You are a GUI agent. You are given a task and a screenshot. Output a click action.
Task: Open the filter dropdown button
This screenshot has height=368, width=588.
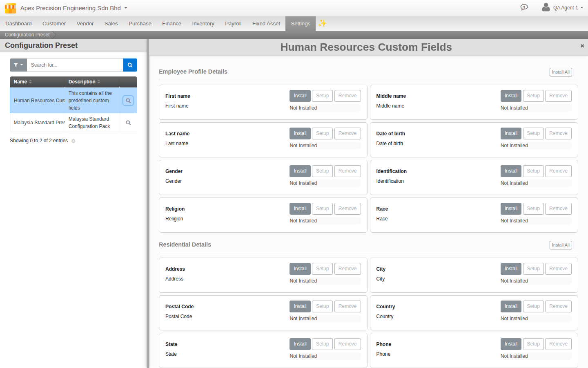click(x=18, y=65)
